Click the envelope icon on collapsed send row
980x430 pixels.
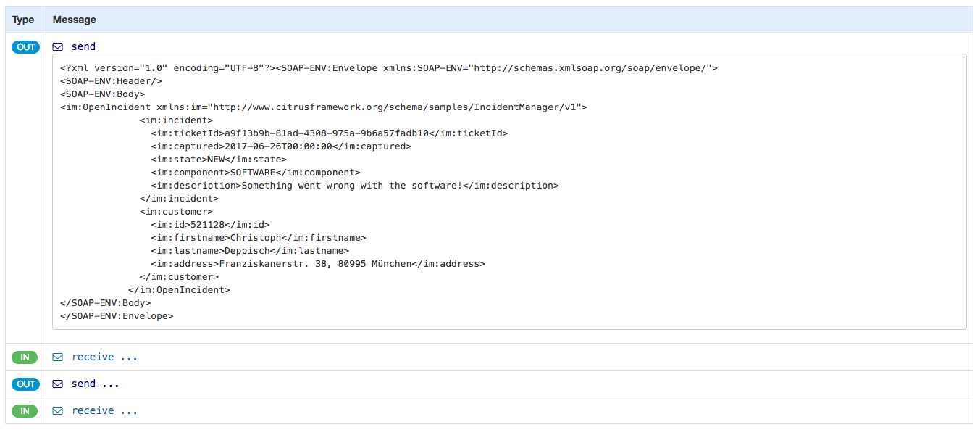[x=58, y=384]
